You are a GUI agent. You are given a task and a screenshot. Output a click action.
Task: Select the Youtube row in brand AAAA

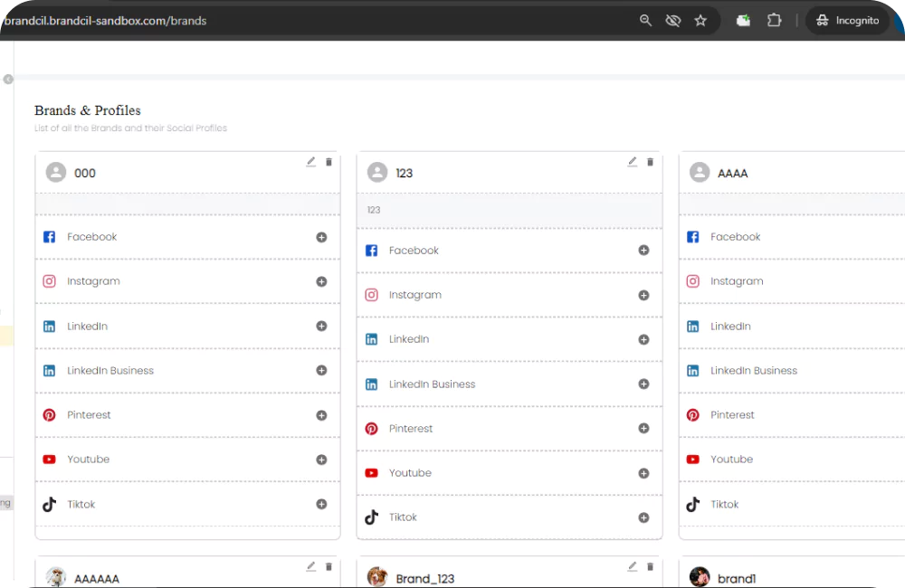[x=792, y=460]
